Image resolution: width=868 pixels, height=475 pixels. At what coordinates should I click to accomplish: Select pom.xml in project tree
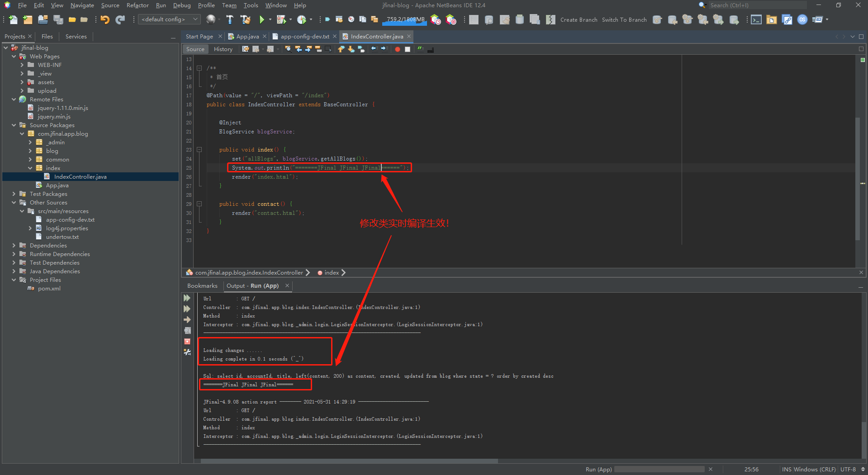pos(49,288)
